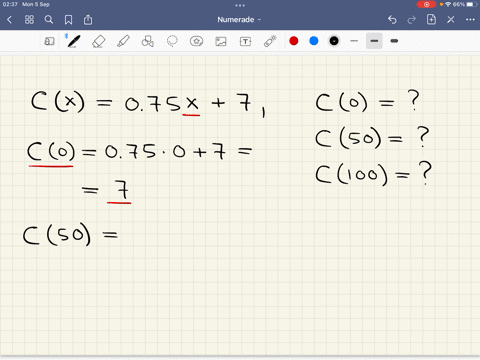Open the share and export menu
The height and width of the screenshot is (360, 480).
pyautogui.click(x=88, y=20)
